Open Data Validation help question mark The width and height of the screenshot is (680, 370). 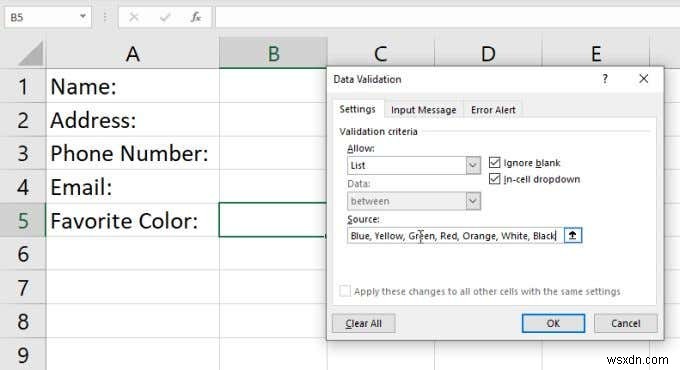[605, 79]
